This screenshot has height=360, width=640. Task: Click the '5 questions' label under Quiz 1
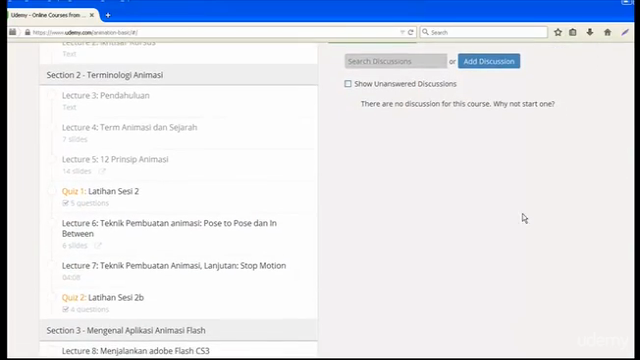(89, 203)
